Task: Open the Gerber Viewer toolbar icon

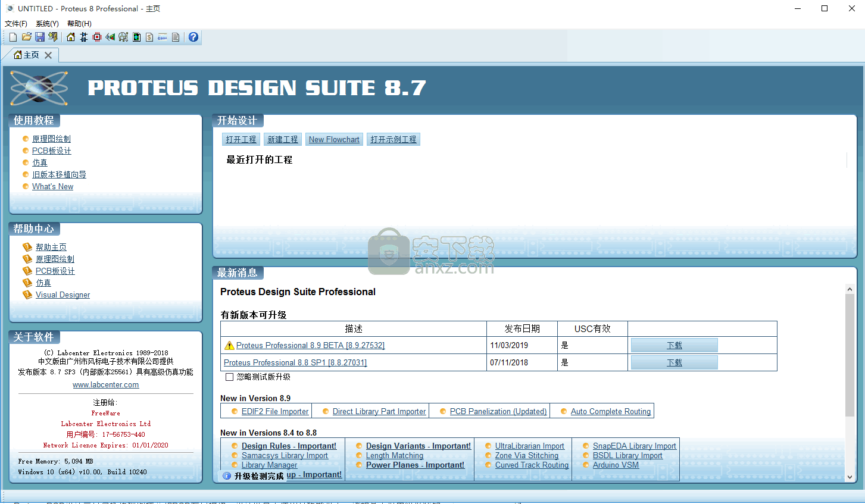Action: (123, 37)
